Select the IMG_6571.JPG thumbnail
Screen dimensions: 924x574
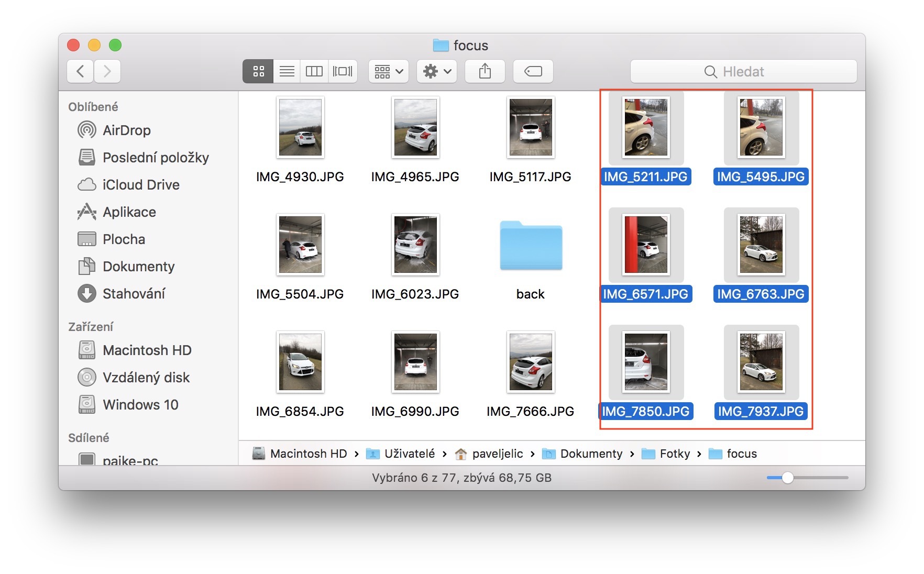[646, 245]
